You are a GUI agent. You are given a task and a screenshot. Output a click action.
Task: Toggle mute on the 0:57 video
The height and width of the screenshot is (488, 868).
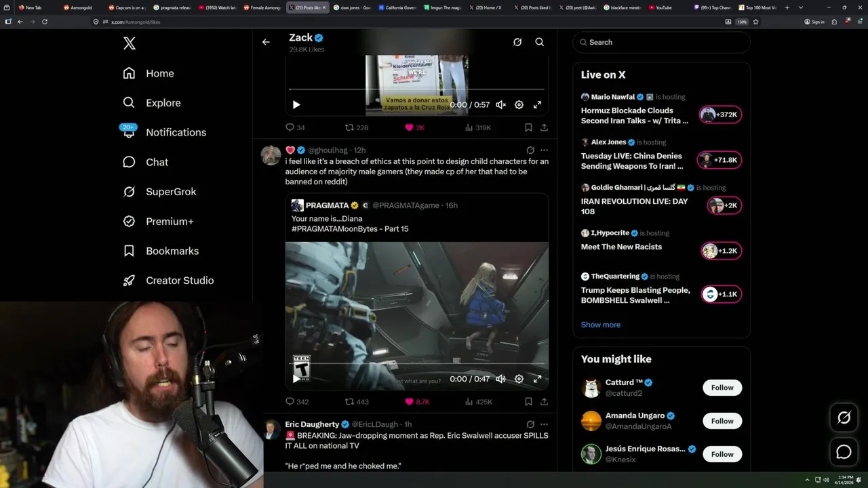click(500, 105)
